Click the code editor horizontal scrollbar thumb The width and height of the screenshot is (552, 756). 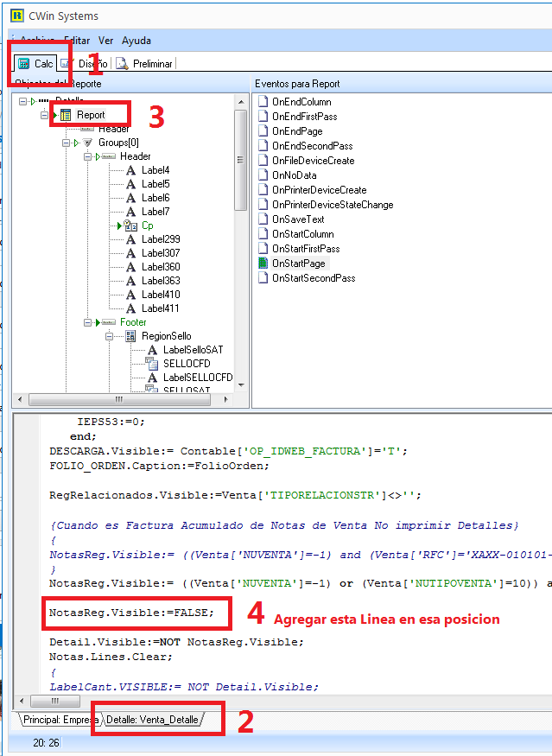click(55, 701)
